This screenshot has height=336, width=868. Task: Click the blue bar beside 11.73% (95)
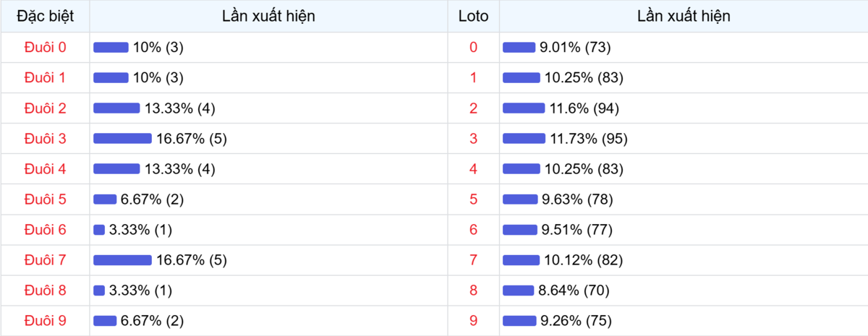coord(524,139)
